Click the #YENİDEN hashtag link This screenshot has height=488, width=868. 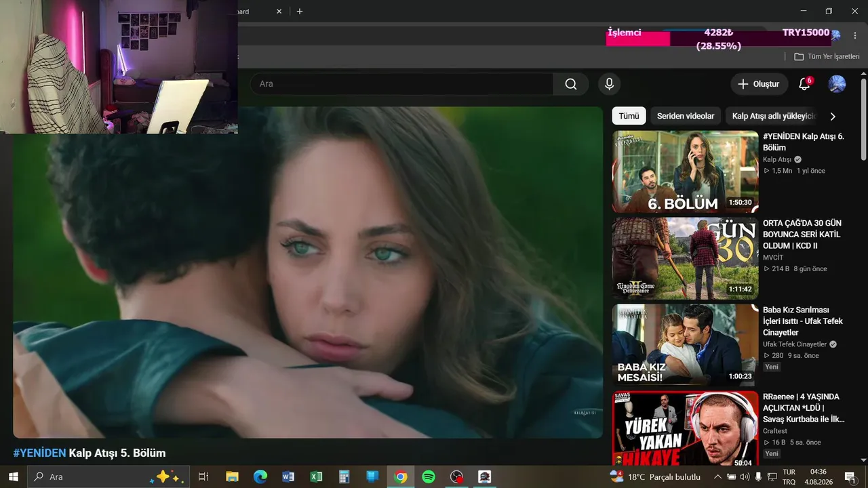coord(39,453)
